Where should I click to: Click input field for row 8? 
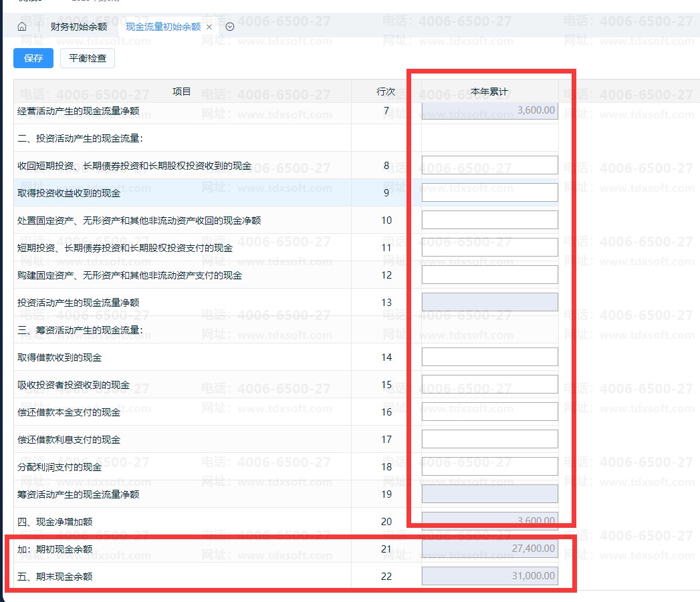489,165
